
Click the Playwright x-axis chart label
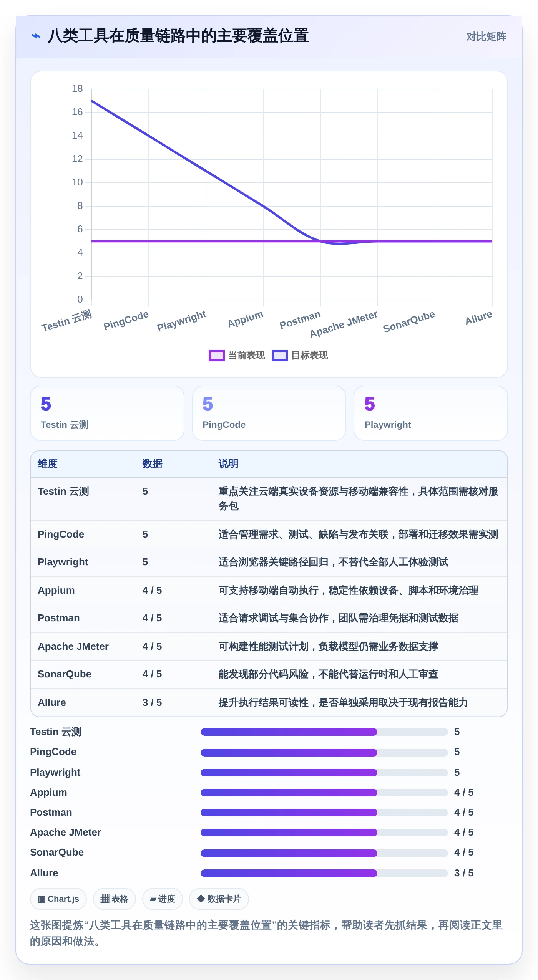[x=182, y=321]
